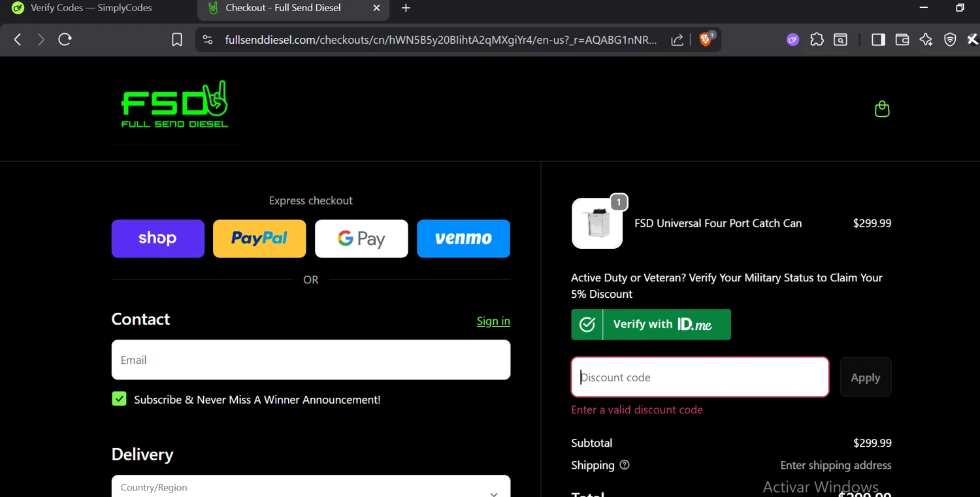Apply the discount code
The height and width of the screenshot is (497, 980).
point(866,377)
